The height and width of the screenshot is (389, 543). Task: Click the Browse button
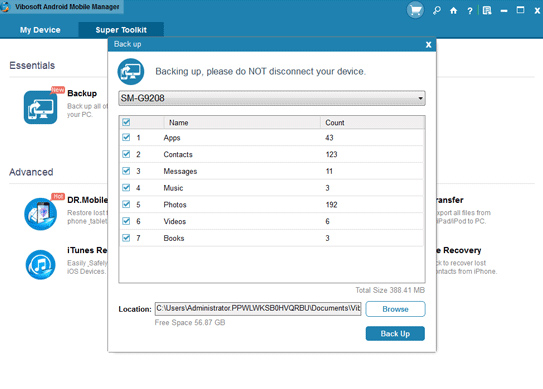[x=395, y=309]
